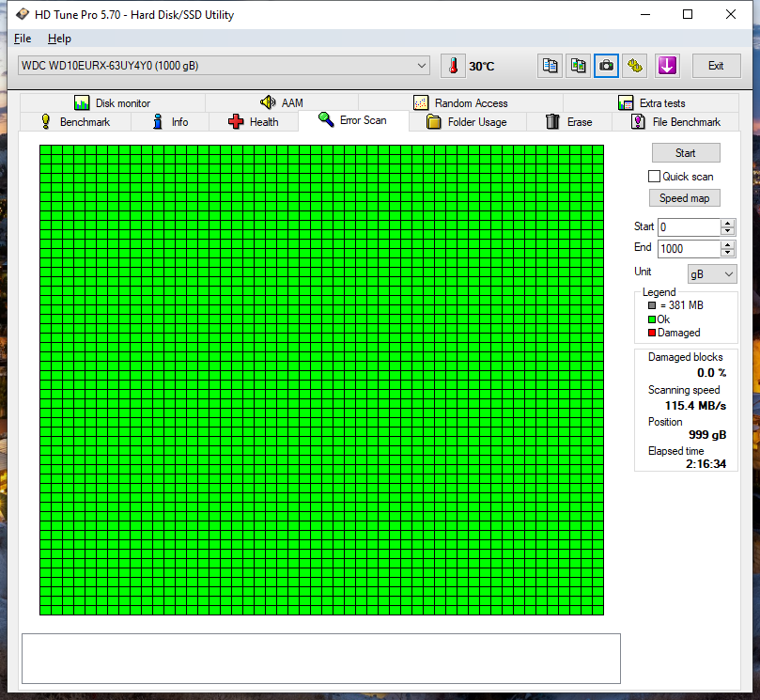Open the Speed map view
Viewport: 760px width, 700px height.
684,197
